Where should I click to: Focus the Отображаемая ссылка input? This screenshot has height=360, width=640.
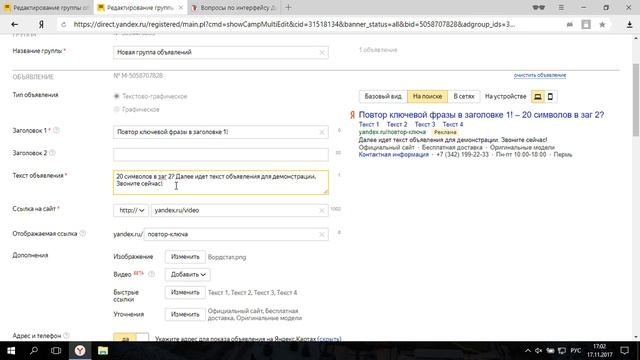click(236, 234)
